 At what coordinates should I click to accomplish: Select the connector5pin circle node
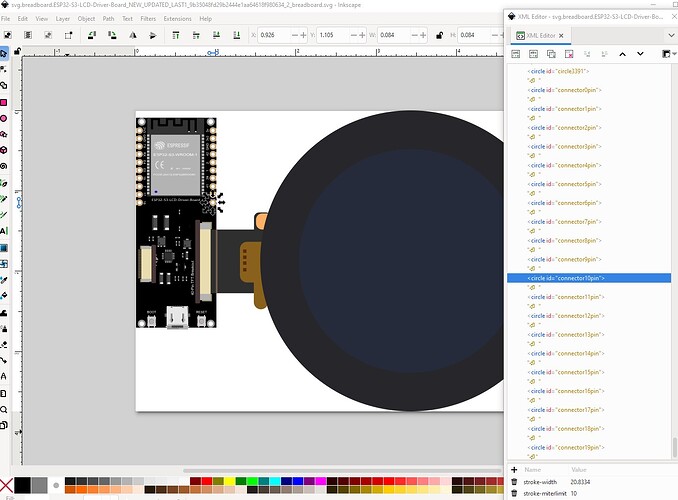pyautogui.click(x=564, y=184)
